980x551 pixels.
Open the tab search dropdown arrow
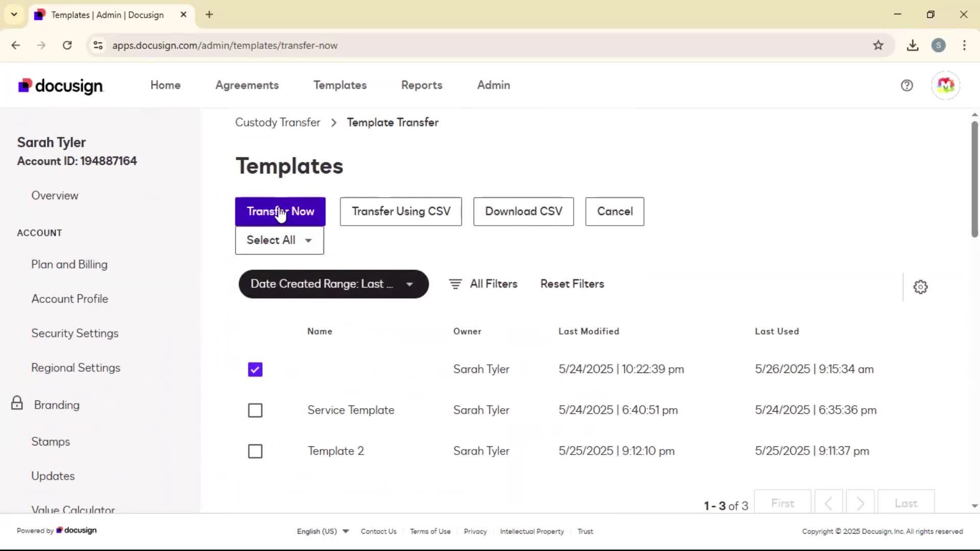[x=14, y=14]
